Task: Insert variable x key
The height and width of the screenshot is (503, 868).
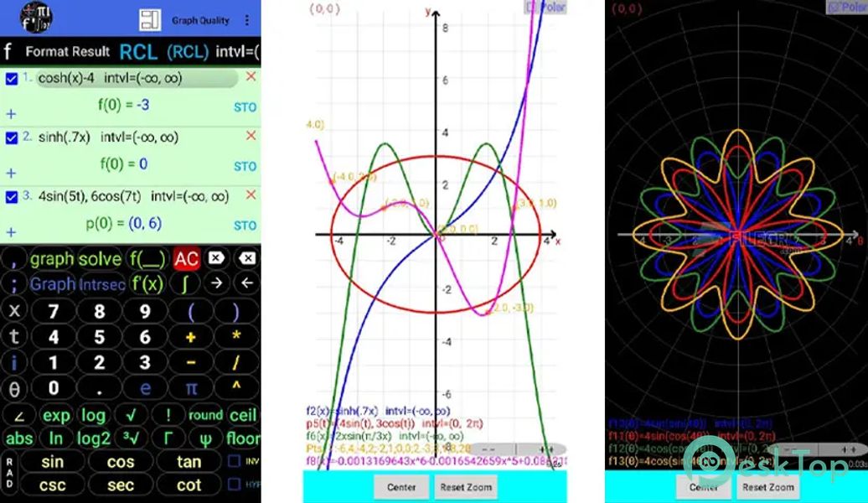Action: point(14,311)
